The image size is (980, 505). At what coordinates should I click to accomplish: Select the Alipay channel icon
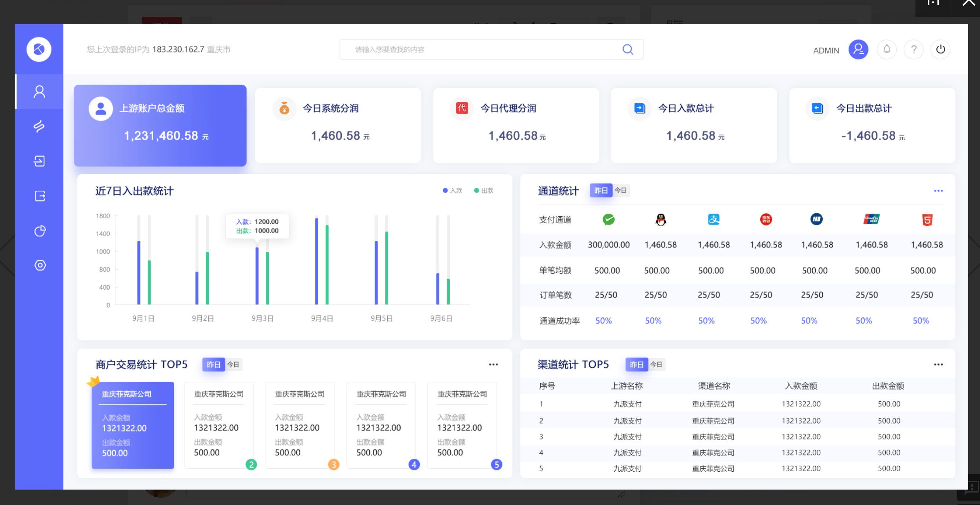[713, 220]
